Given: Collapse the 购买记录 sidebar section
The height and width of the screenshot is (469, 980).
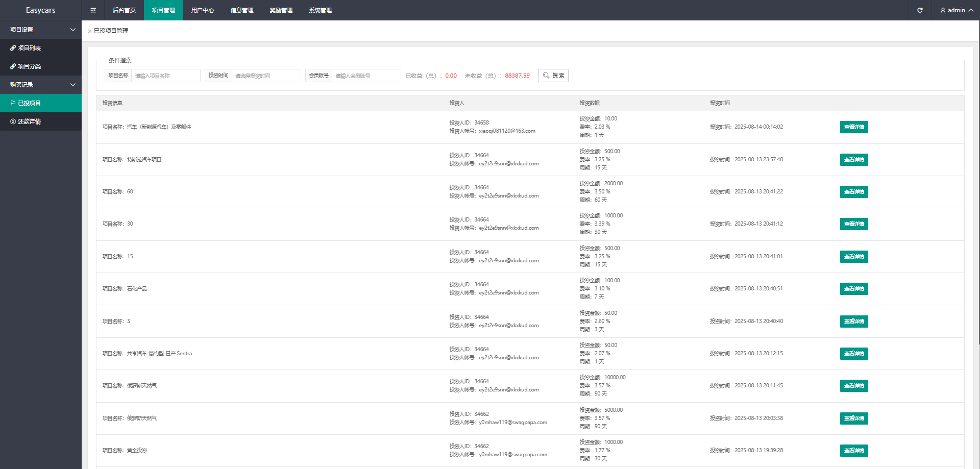Looking at the screenshot, I should [72, 85].
